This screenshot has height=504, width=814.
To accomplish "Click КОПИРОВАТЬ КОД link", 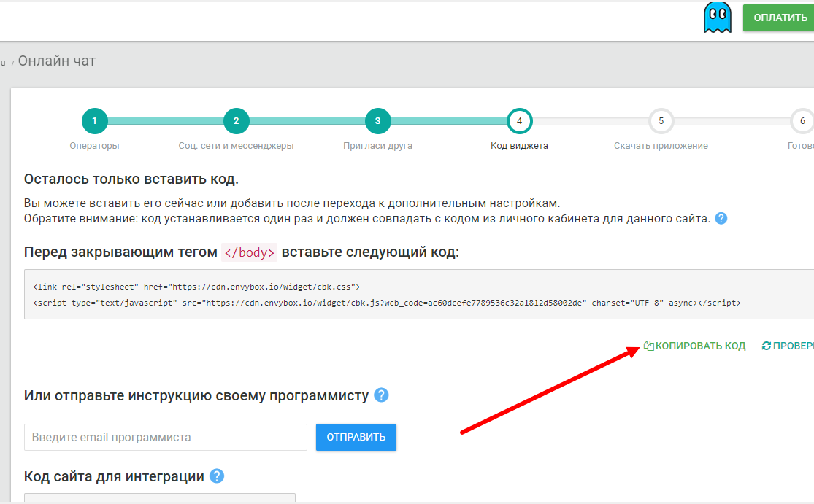I will click(x=694, y=346).
